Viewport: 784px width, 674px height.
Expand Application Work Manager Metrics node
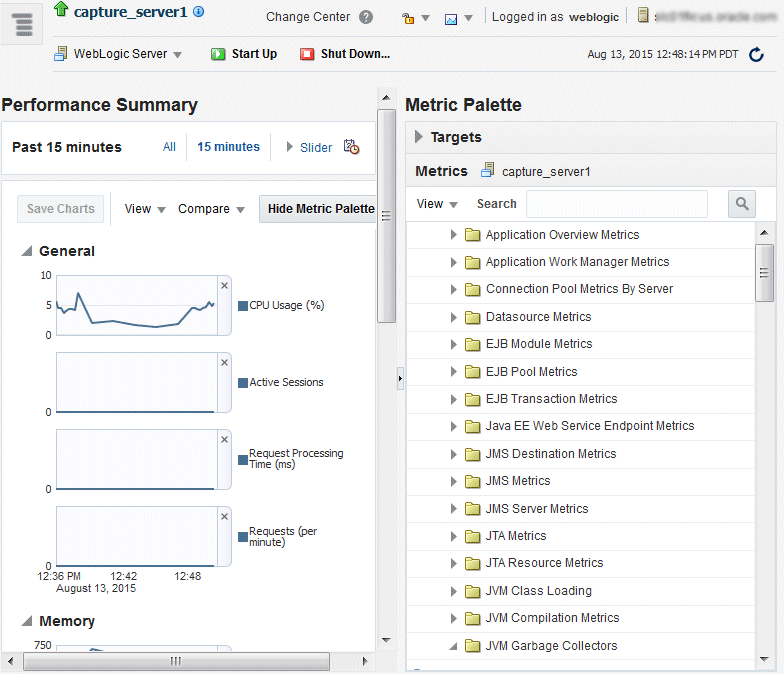(453, 262)
